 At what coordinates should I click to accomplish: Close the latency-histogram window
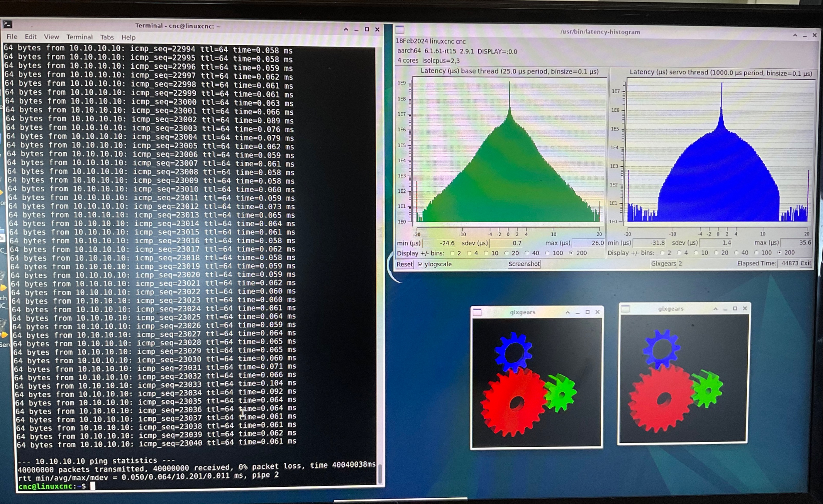(815, 35)
